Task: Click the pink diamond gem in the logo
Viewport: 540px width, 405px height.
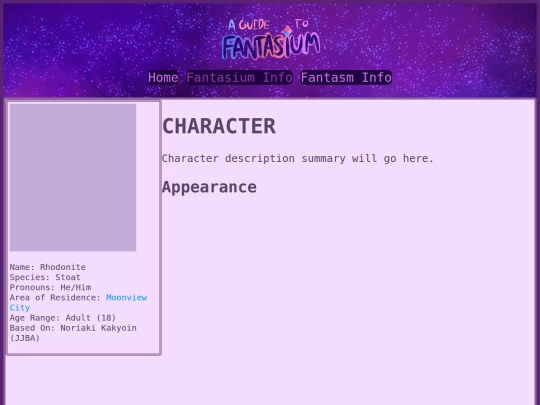Action: pyautogui.click(x=287, y=31)
